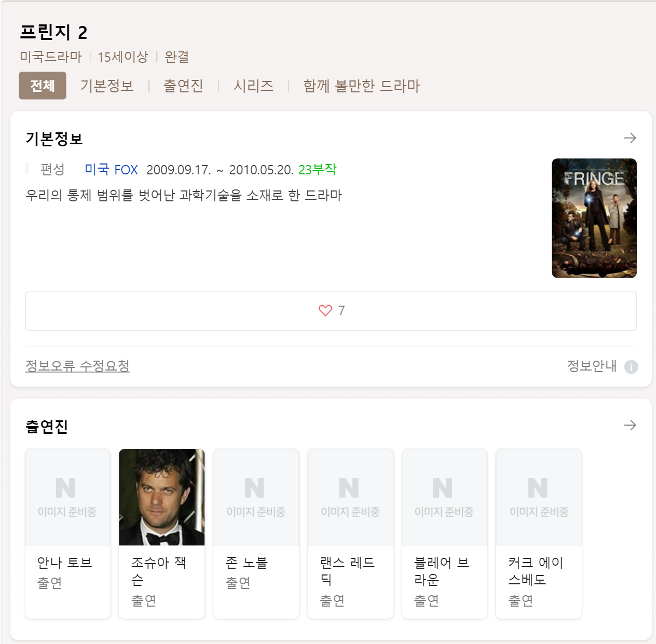
Task: Click the 프린지 2 title
Action: (53, 32)
